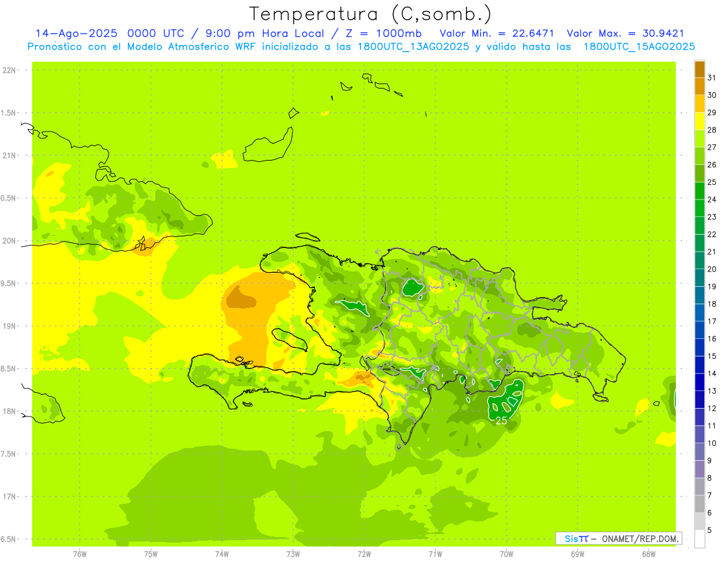This screenshot has height=562, width=728.
Task: Click the '69W' longitude label
Action: coord(577,554)
